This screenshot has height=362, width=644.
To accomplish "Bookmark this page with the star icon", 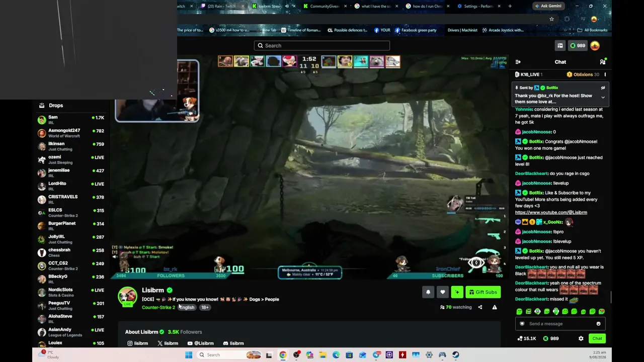I will point(552,19).
